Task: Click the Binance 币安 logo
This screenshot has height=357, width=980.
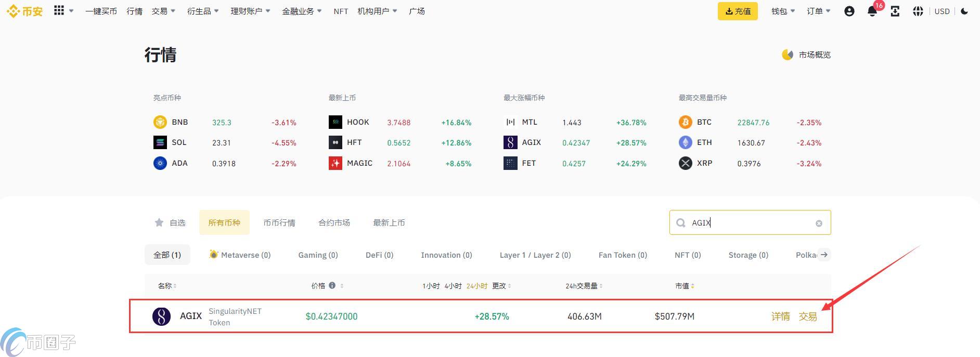Action: 24,11
